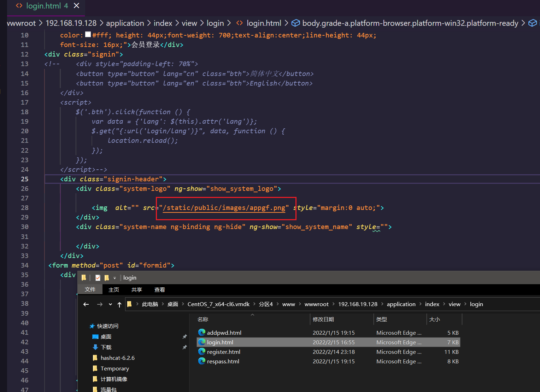Open the Quick Access Toolbar dropdown arrow
Screen dimensions: 540x392
coord(115,278)
